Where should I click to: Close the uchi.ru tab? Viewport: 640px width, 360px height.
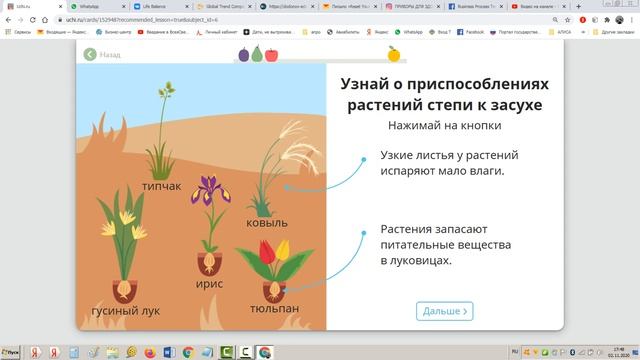[60, 7]
